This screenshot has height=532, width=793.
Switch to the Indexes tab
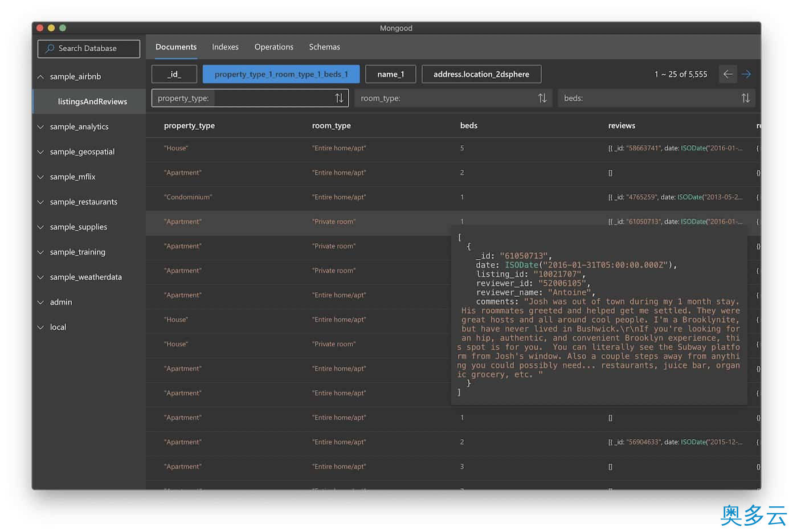point(225,47)
